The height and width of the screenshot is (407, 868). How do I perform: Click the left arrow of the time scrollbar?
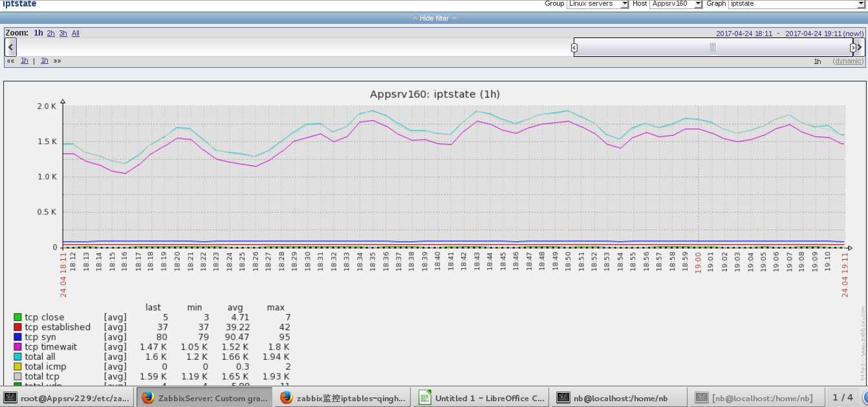click(10, 47)
